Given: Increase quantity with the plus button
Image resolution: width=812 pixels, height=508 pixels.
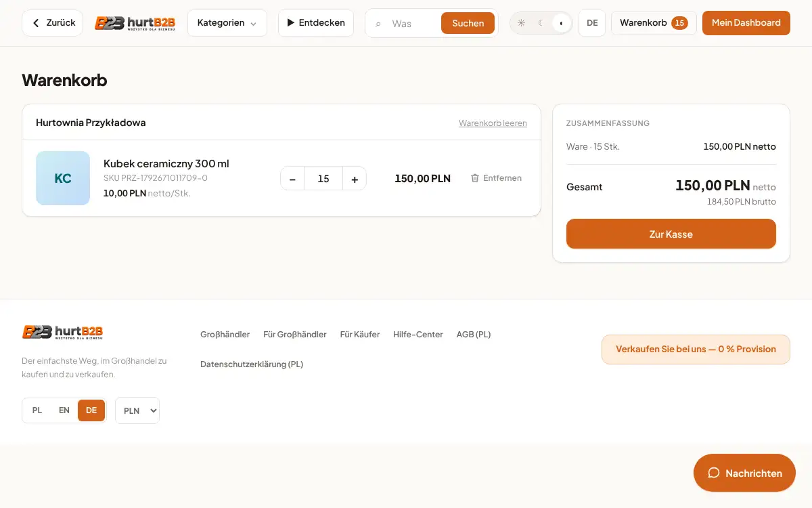Looking at the screenshot, I should [355, 179].
